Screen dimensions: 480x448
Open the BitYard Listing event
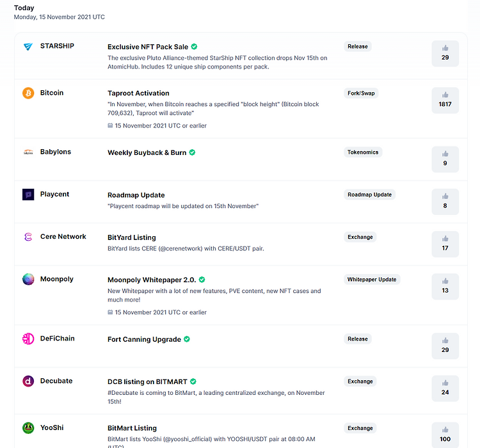132,237
